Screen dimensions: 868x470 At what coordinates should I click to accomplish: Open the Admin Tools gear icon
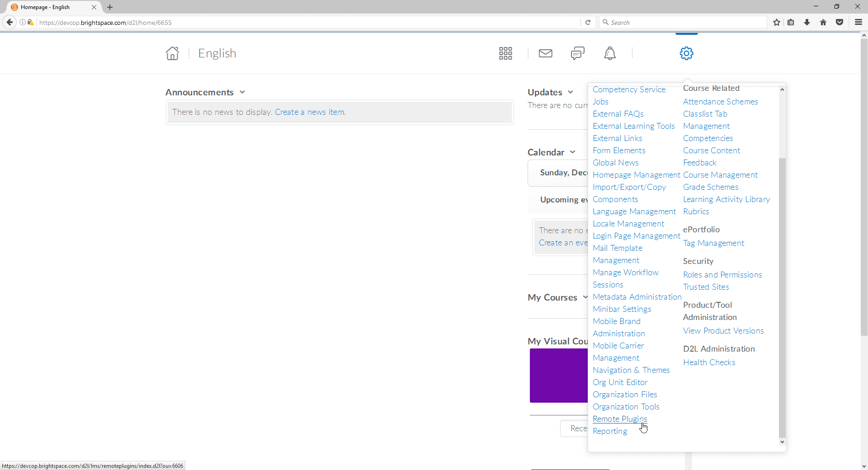pyautogui.click(x=686, y=53)
